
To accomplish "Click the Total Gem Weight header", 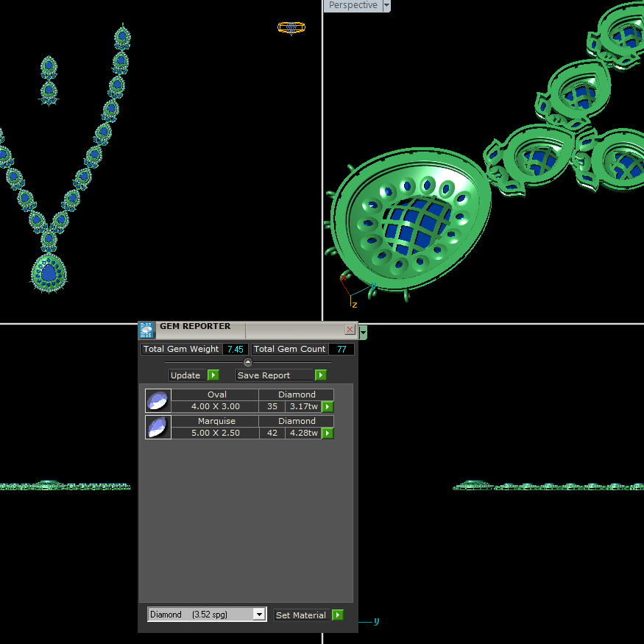I will [181, 349].
